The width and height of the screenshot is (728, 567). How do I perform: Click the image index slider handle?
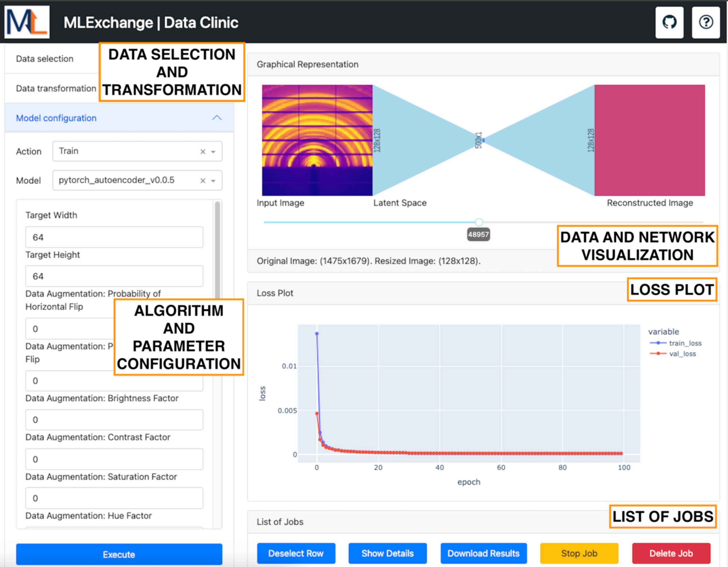click(479, 222)
